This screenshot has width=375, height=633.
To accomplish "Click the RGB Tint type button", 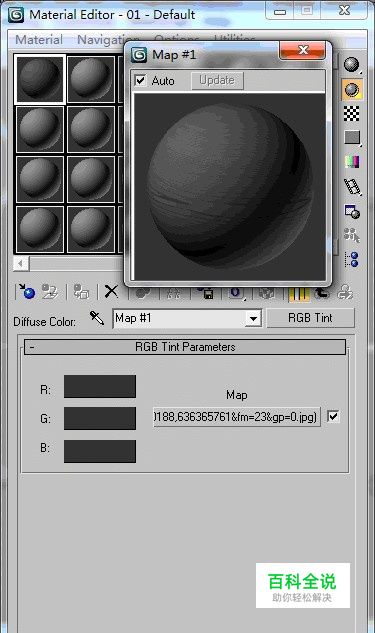I will pyautogui.click(x=310, y=318).
